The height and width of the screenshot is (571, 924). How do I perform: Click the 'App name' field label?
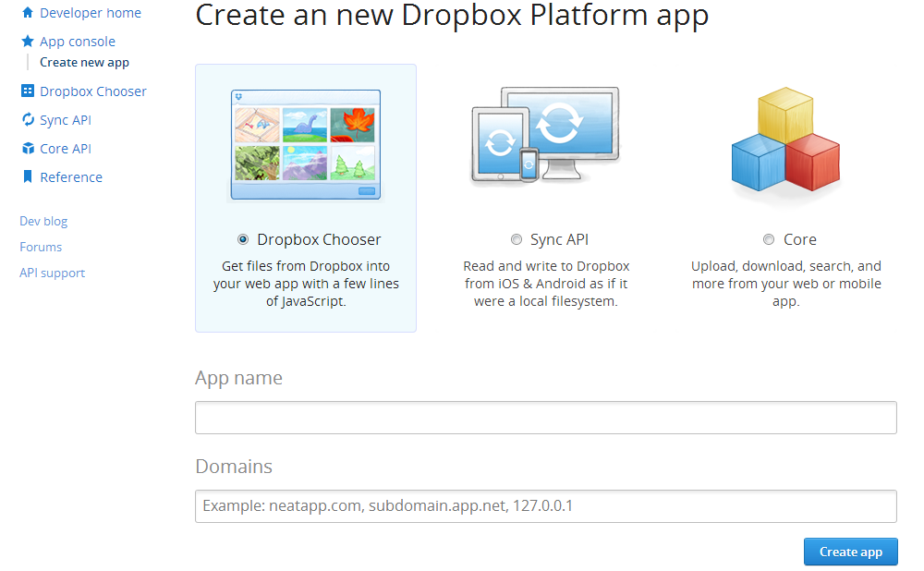pyautogui.click(x=238, y=378)
